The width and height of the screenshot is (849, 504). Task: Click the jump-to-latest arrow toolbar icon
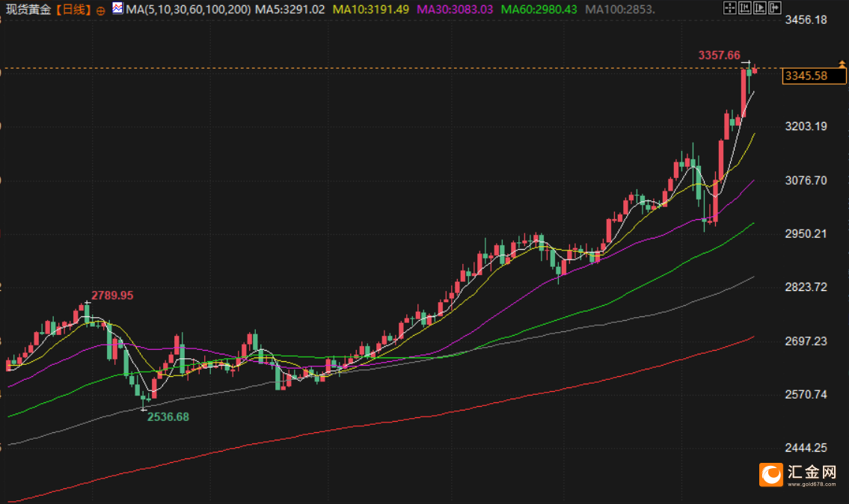click(x=775, y=7)
